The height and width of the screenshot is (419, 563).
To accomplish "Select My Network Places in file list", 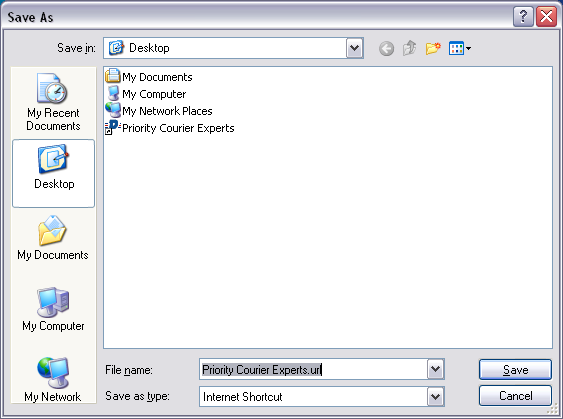I will [159, 111].
